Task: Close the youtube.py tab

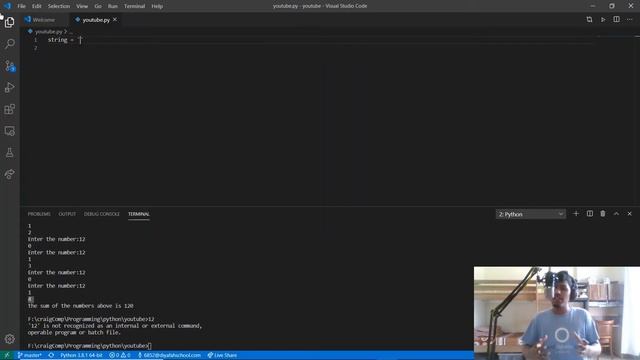Action: (115, 20)
